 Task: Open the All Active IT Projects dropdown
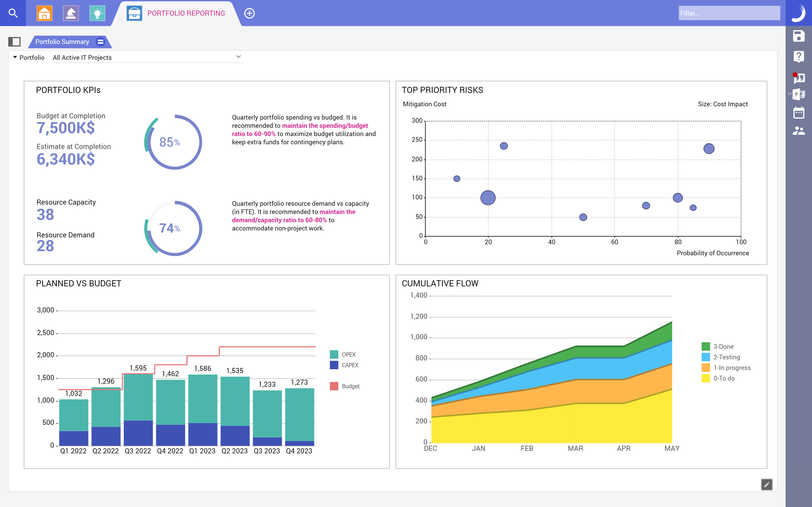click(x=148, y=57)
